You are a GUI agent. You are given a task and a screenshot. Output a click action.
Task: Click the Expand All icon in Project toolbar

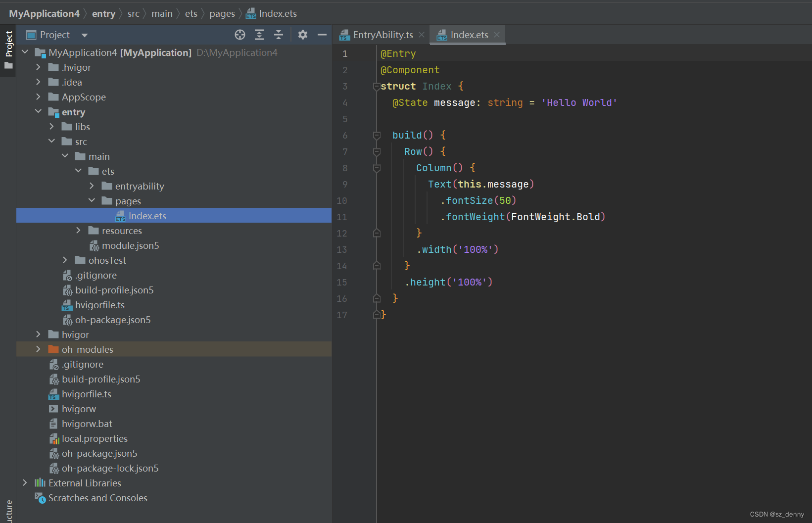(x=259, y=35)
